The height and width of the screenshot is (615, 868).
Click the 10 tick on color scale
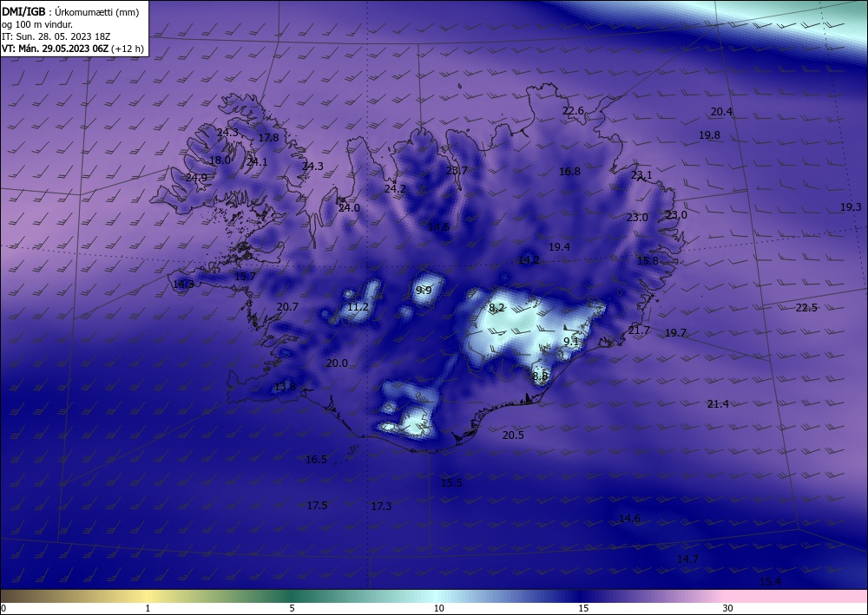click(438, 609)
